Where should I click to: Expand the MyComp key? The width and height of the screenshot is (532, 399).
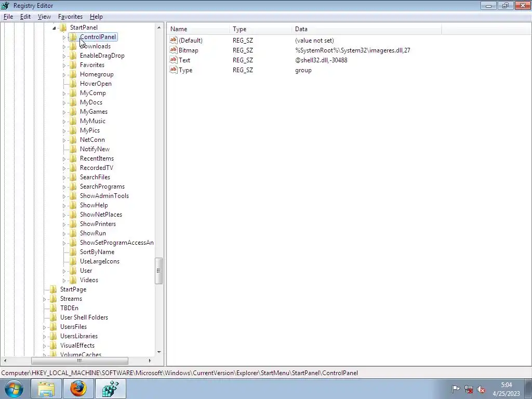click(x=64, y=94)
